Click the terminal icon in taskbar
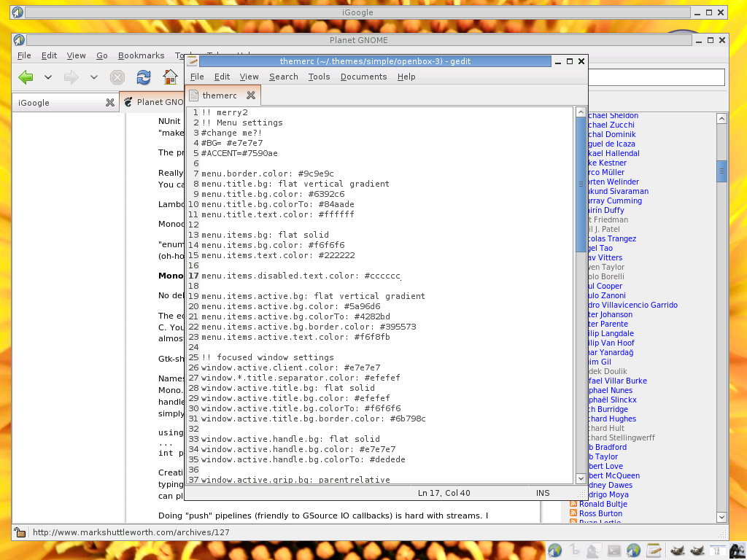The width and height of the screenshot is (747, 560). (614, 551)
